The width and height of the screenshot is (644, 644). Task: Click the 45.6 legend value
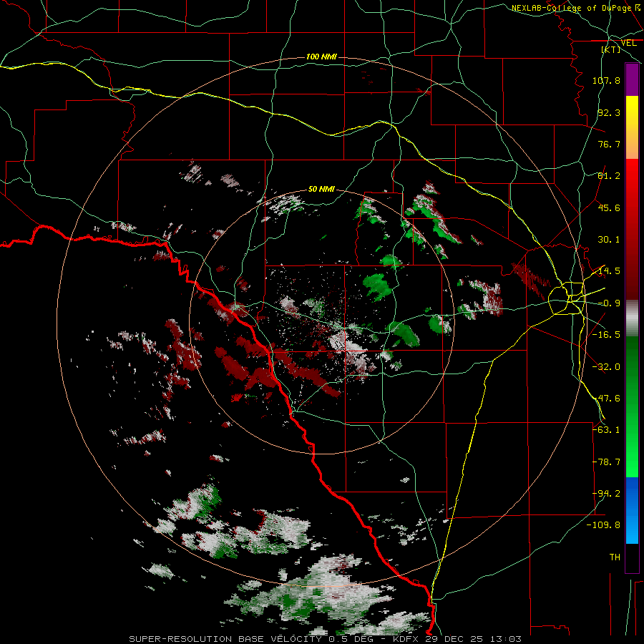pyautogui.click(x=609, y=208)
